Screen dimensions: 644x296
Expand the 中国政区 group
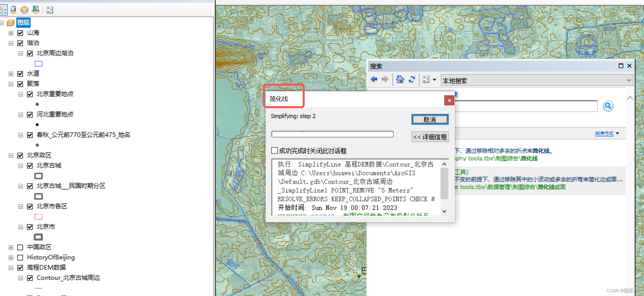pyautogui.click(x=11, y=247)
